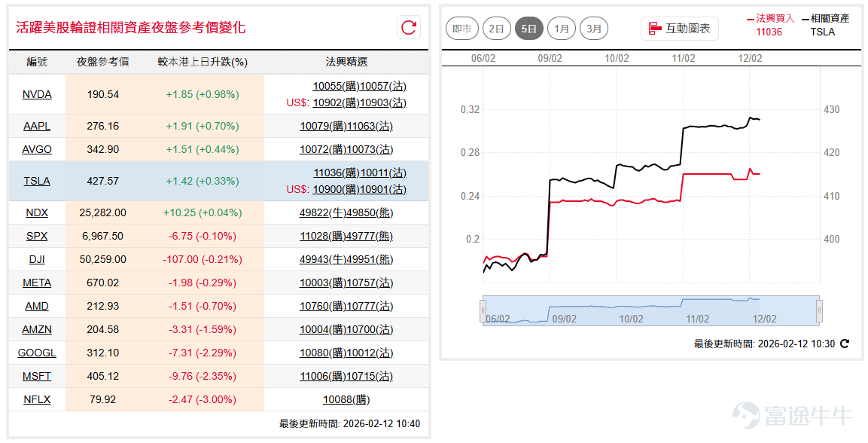Open NVDA put warrant 10057(沽)
Viewport: 868px width, 443px height.
(383, 87)
